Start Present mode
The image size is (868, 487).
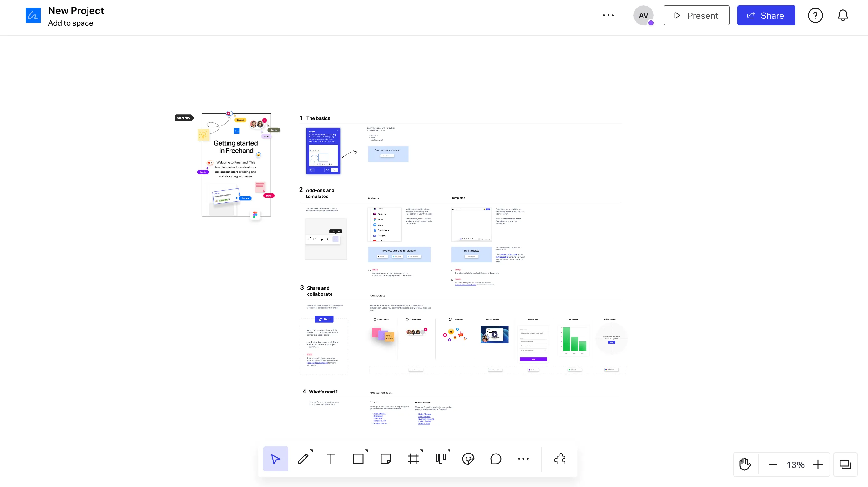pyautogui.click(x=696, y=15)
